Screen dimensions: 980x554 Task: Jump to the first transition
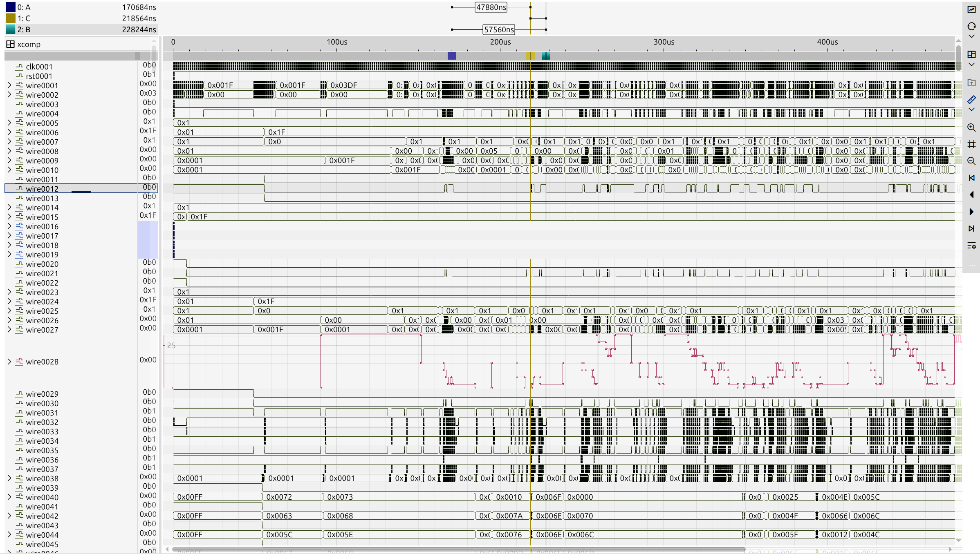(x=971, y=178)
